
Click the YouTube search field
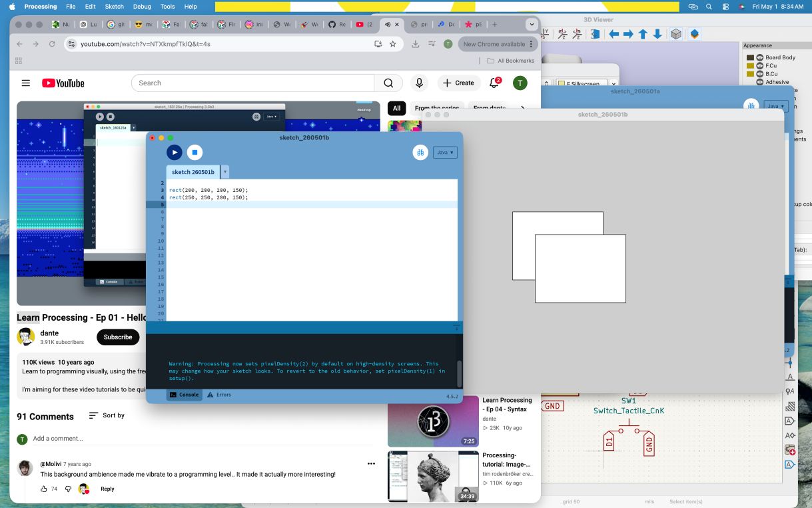pos(252,83)
